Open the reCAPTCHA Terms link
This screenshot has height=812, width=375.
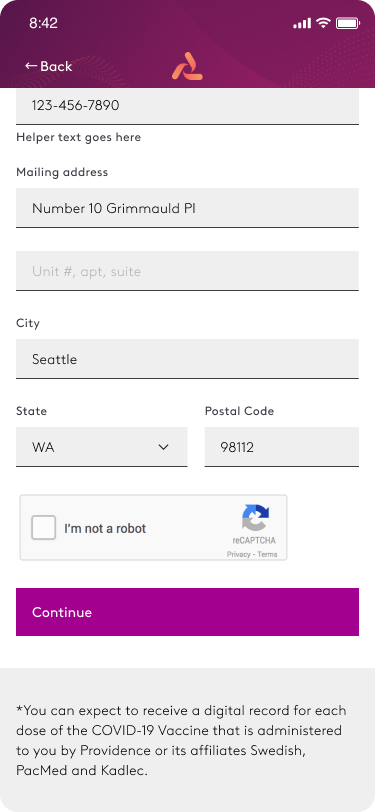pyautogui.click(x=267, y=554)
